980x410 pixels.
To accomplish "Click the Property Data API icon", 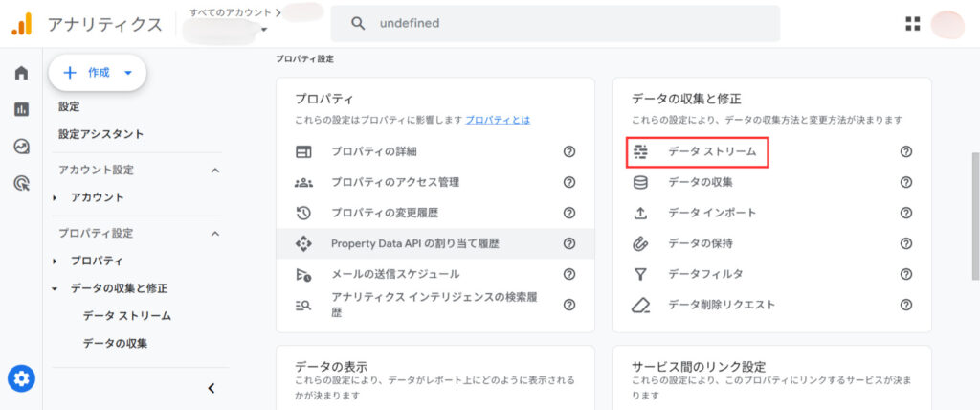I will tap(303, 243).
